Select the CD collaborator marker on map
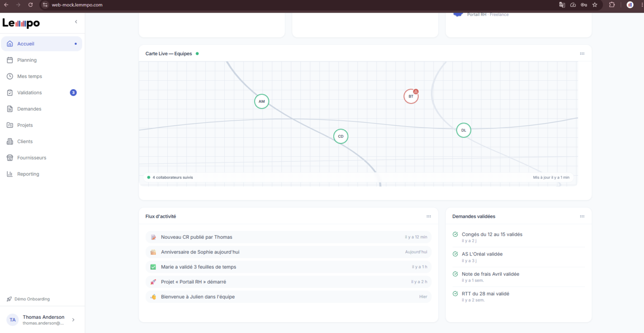644x333 pixels. pyautogui.click(x=340, y=136)
